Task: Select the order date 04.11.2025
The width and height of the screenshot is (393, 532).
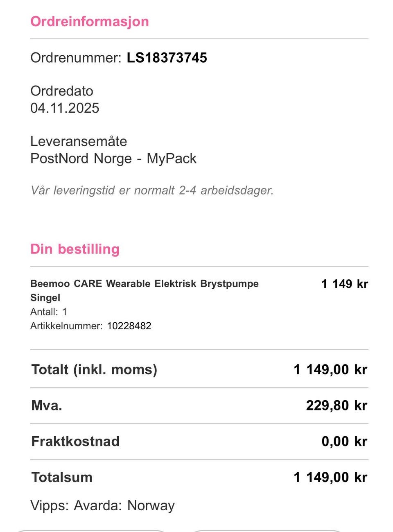Action: coord(65,108)
